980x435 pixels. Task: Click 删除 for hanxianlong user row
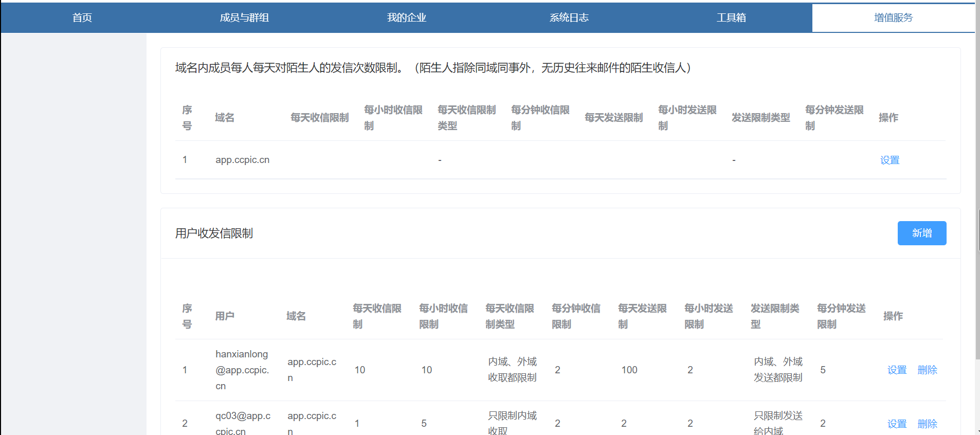927,370
